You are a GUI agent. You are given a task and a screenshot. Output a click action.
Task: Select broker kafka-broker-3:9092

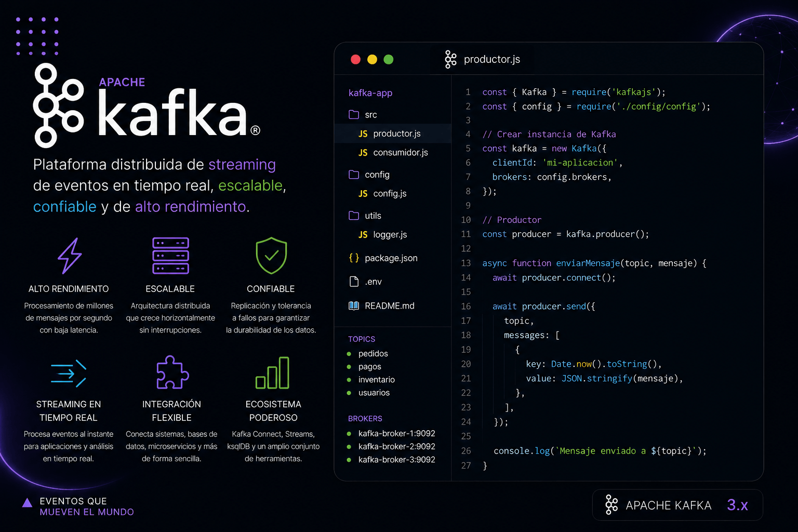pyautogui.click(x=397, y=460)
